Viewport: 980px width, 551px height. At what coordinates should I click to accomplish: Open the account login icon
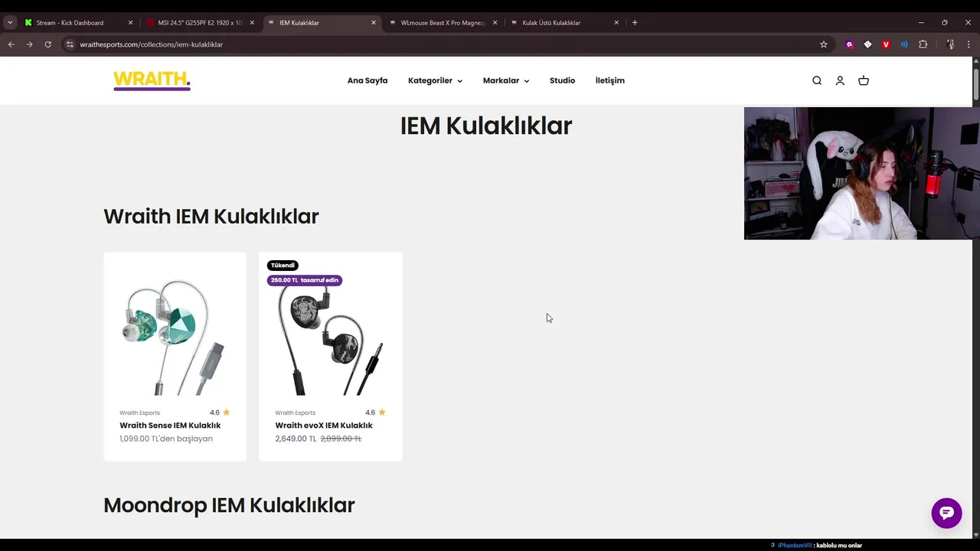pyautogui.click(x=840, y=80)
